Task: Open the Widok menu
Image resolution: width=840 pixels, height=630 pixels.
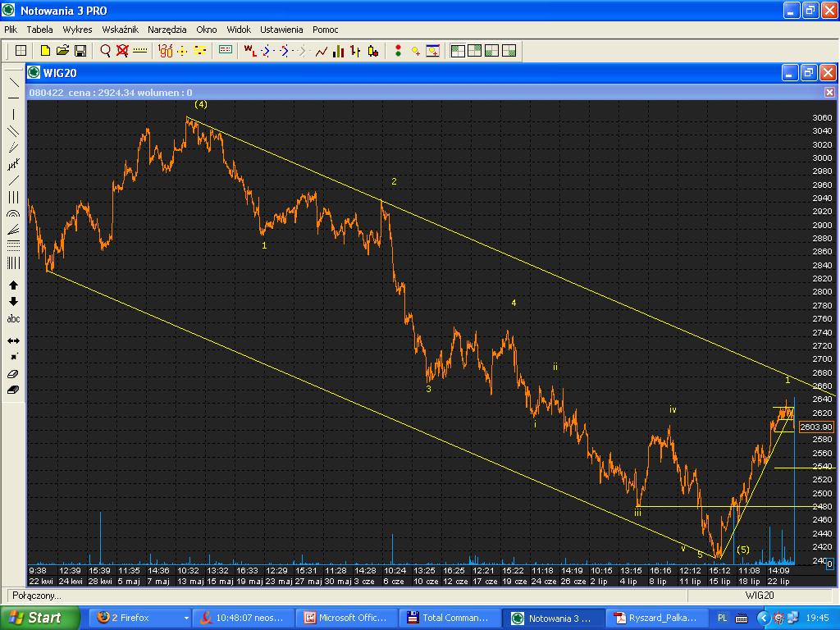Action: 239,30
